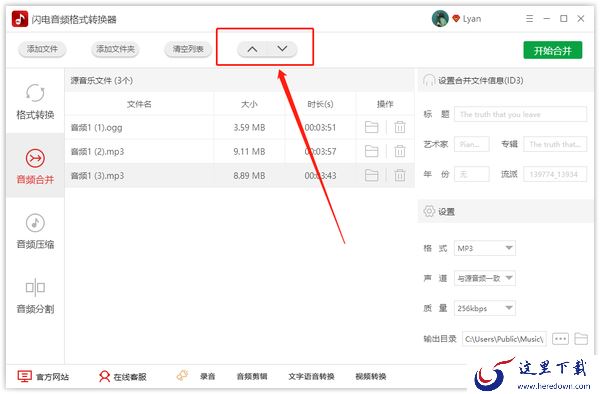Minimize the application window

tap(547, 18)
